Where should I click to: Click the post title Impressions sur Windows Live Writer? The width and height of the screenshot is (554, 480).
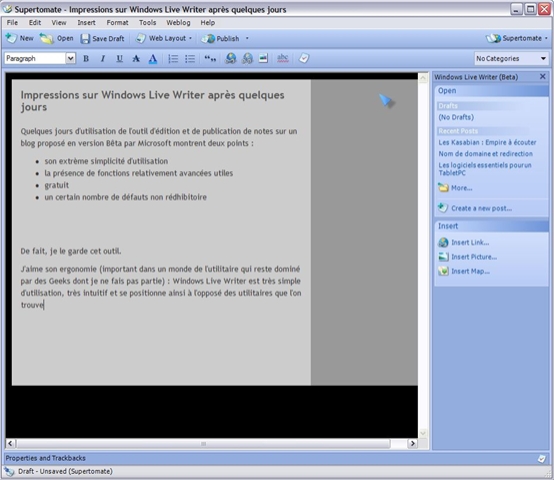(x=152, y=101)
